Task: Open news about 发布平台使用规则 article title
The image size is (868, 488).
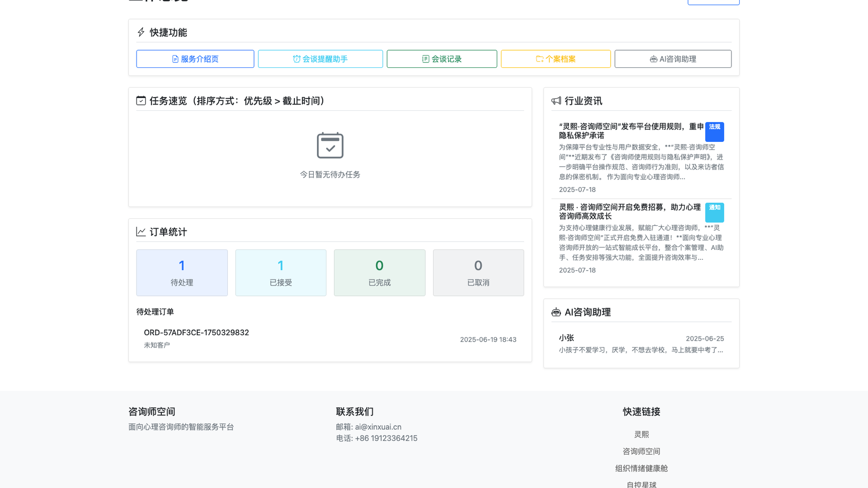Action: click(631, 131)
